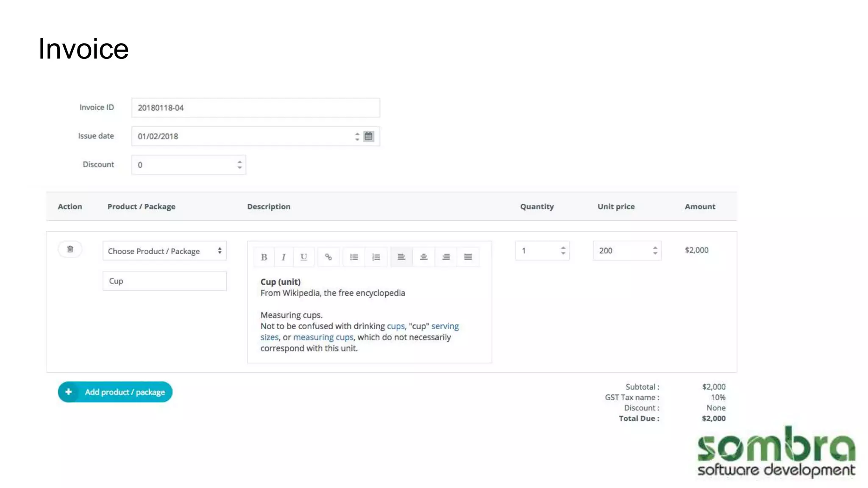Click the insert link icon

[x=328, y=257]
